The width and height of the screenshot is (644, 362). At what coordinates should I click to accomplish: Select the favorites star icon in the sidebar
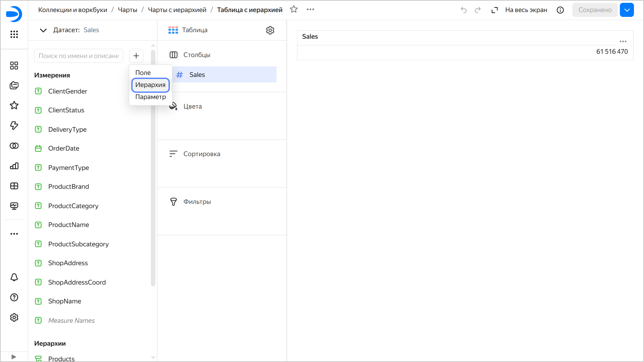pos(14,105)
